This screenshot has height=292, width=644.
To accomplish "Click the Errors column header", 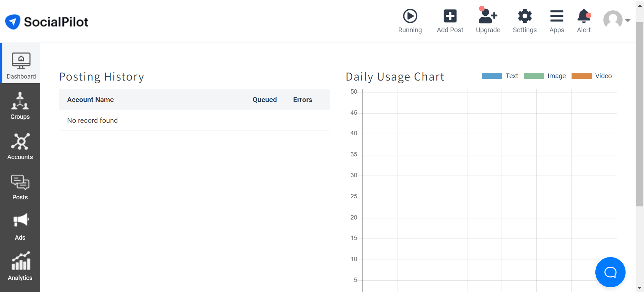I will (303, 100).
